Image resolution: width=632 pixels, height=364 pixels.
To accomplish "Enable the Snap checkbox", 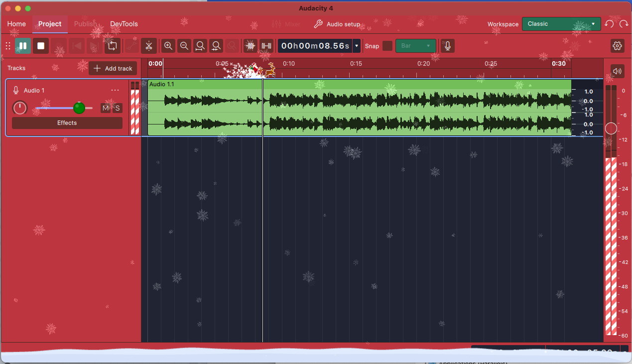I will pos(387,46).
